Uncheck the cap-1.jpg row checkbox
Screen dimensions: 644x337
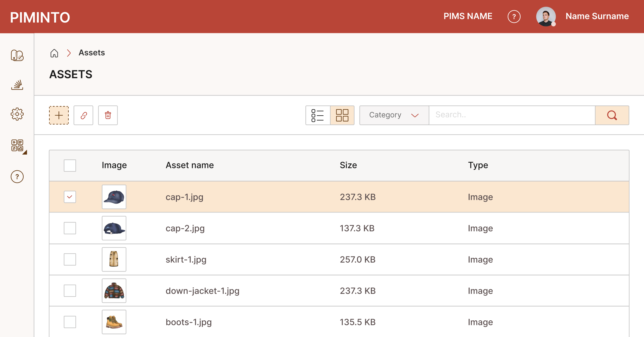tap(70, 197)
